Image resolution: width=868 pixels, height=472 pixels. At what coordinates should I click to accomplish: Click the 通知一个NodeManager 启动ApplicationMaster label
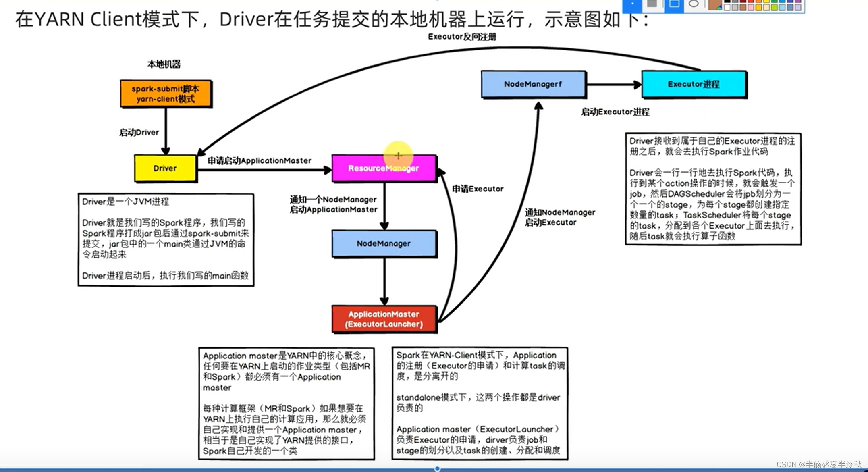pyautogui.click(x=333, y=204)
